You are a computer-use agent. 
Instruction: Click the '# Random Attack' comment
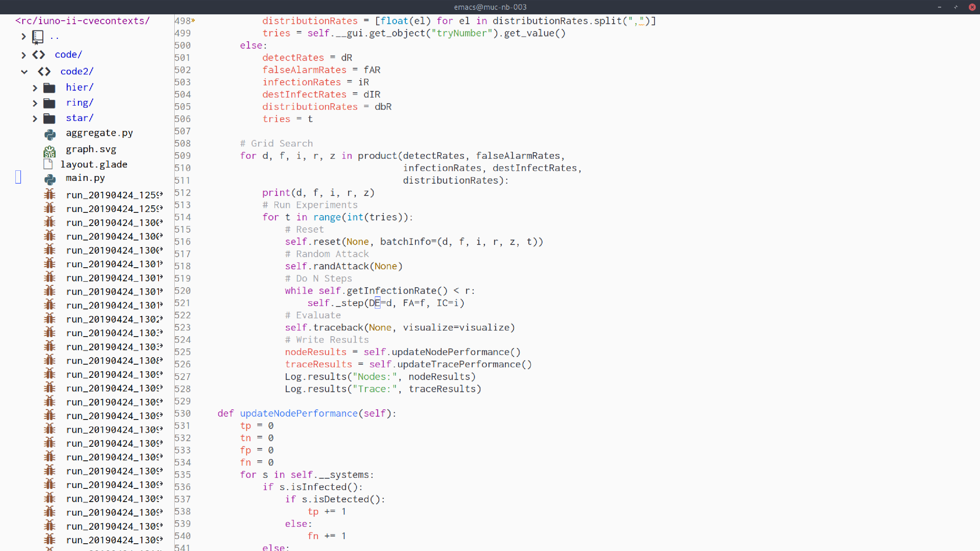coord(327,254)
